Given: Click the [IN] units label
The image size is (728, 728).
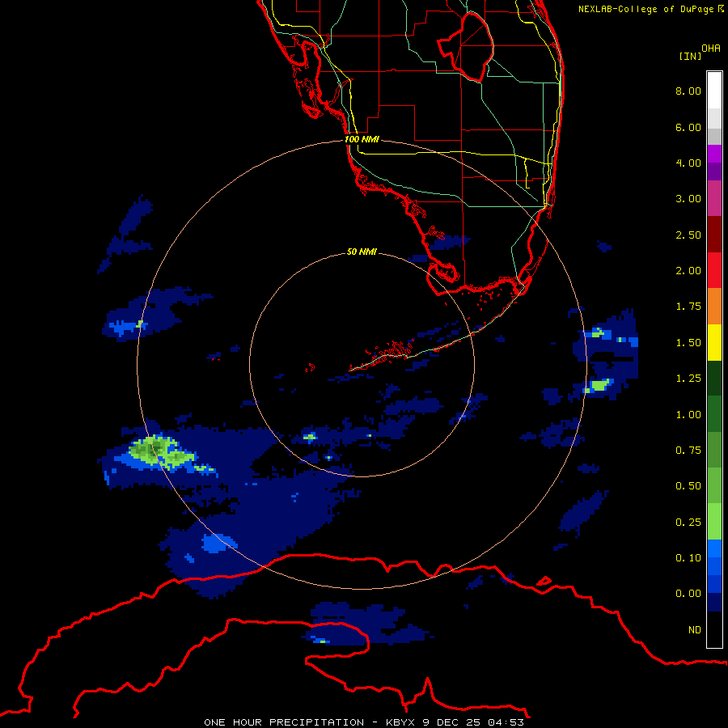Looking at the screenshot, I should pos(690,56).
